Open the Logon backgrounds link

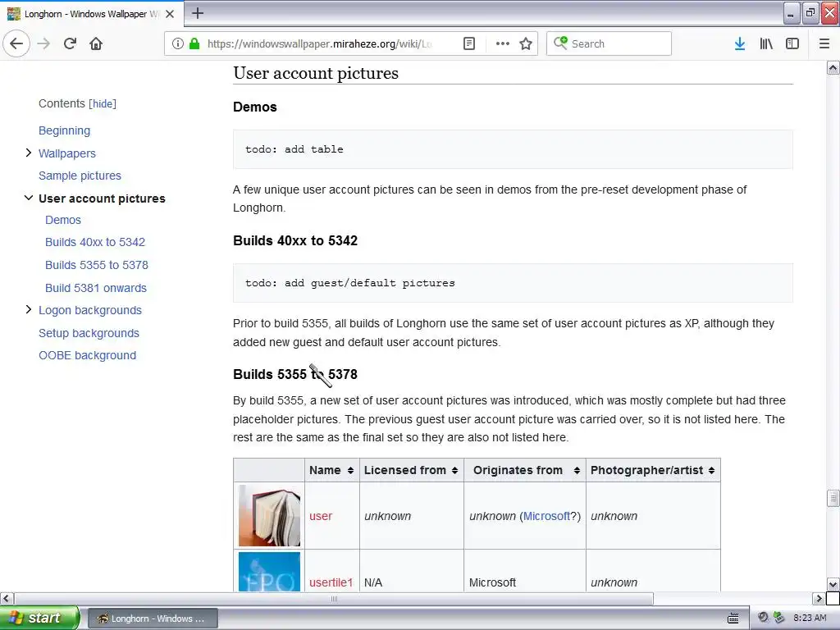[90, 310]
